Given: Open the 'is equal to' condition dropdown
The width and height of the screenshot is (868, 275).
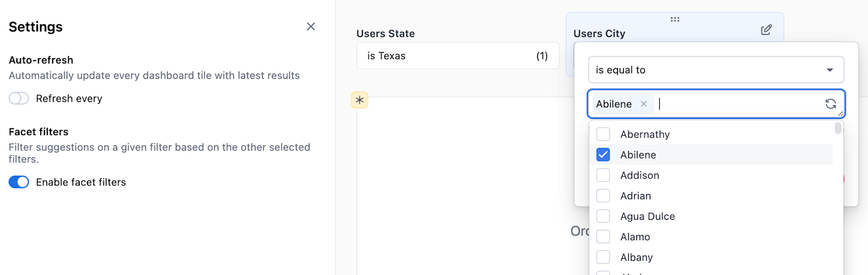Looking at the screenshot, I should tap(716, 70).
